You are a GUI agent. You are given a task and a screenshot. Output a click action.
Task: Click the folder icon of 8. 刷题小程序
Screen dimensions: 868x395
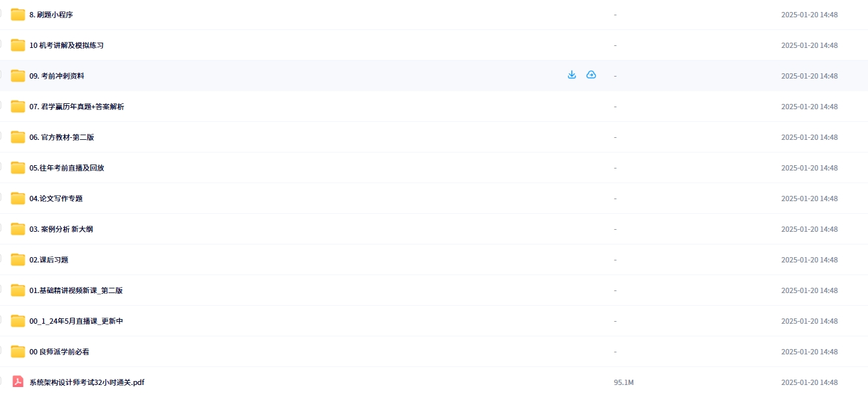pyautogui.click(x=18, y=15)
